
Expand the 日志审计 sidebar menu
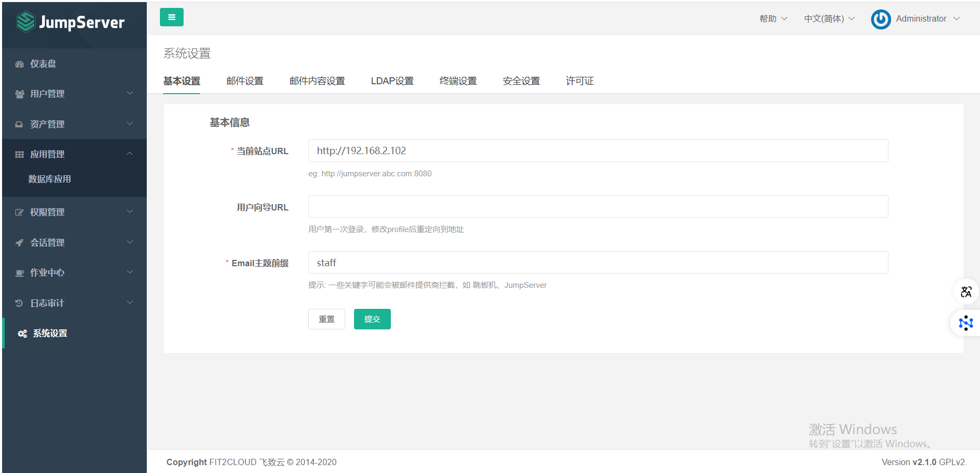point(74,303)
